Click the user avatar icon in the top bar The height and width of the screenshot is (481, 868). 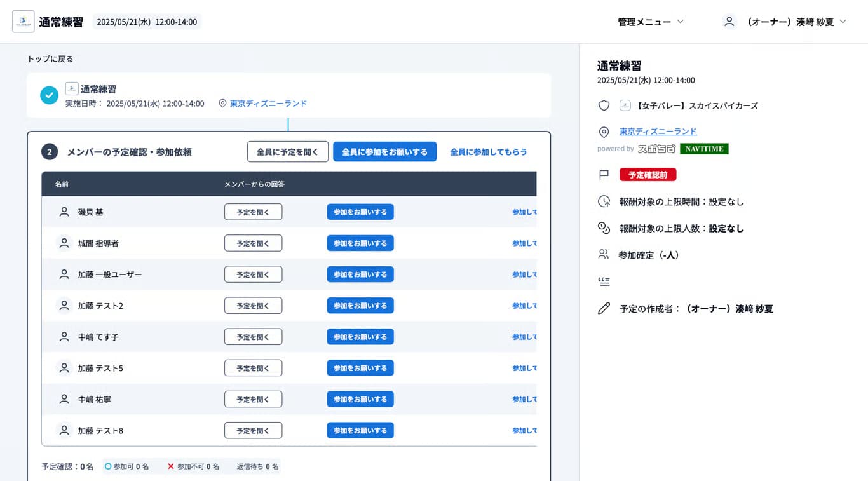point(728,21)
